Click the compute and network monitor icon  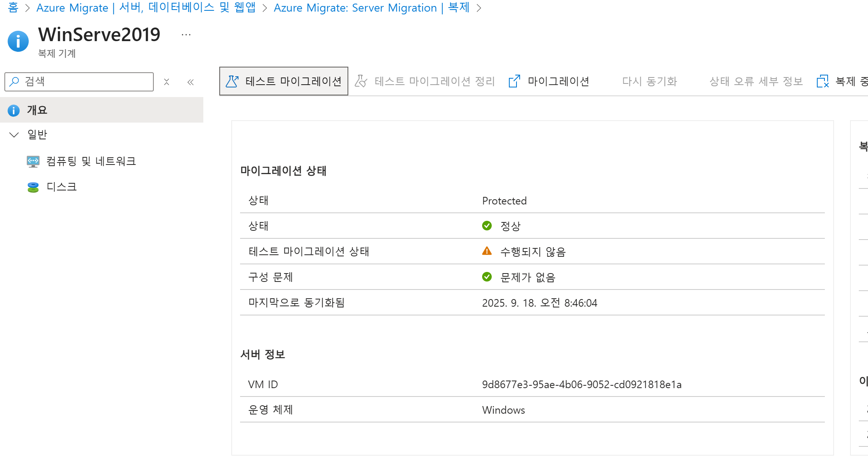pos(33,161)
